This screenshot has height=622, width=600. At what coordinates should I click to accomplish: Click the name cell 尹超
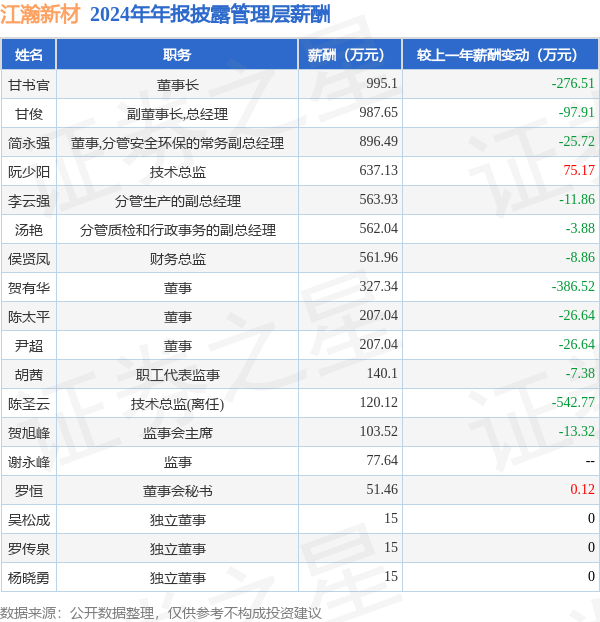pyautogui.click(x=29, y=346)
